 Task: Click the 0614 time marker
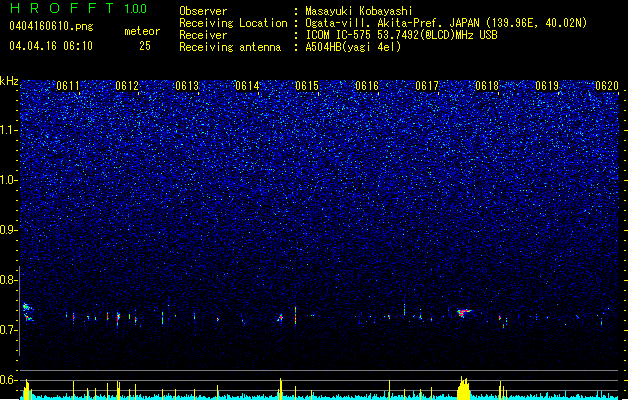[247, 86]
